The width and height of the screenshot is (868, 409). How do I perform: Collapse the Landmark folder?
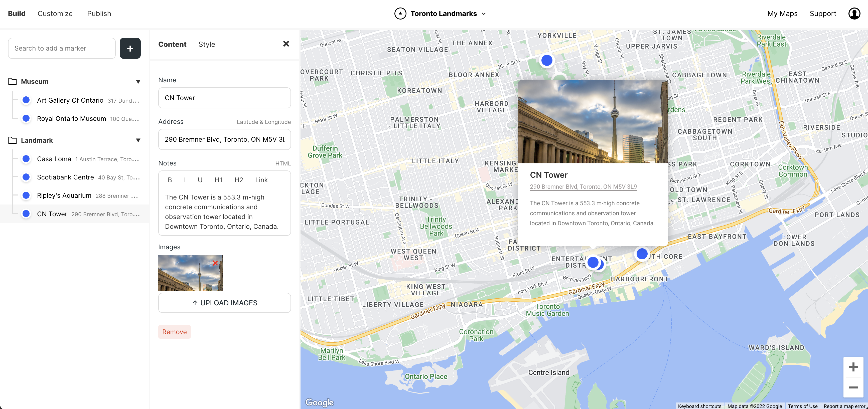138,140
